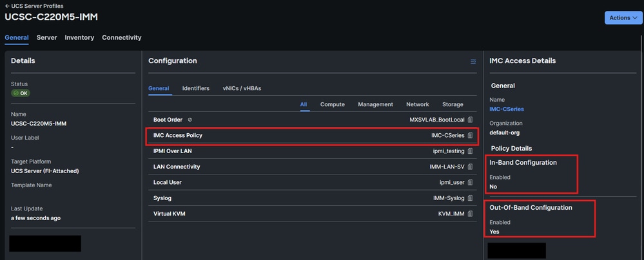The image size is (644, 260).
Task: Select the Boot Order row label
Action: coord(168,120)
